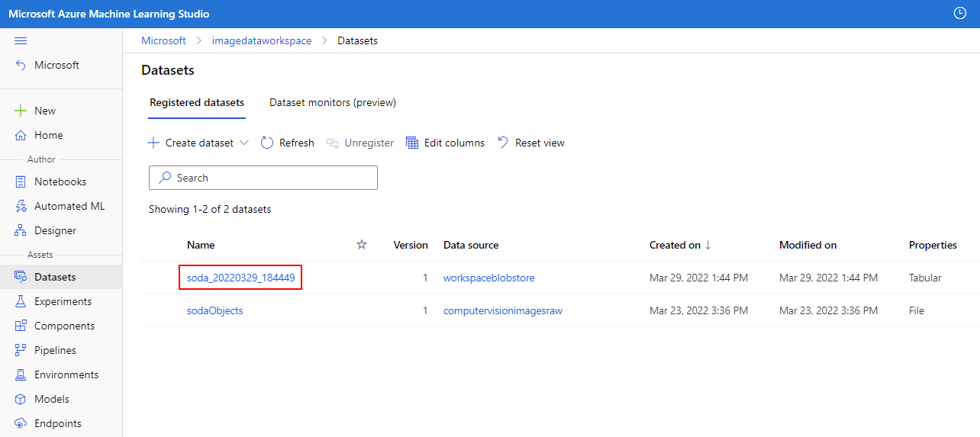Open the Environments menu item label
This screenshot has height=437, width=980.
tap(66, 374)
